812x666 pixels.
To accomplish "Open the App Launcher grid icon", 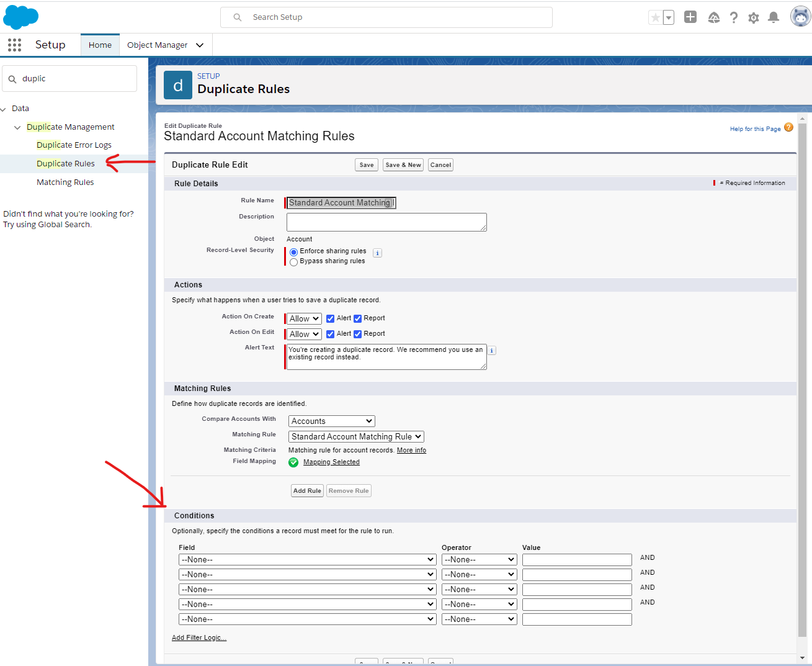I will pyautogui.click(x=15, y=45).
